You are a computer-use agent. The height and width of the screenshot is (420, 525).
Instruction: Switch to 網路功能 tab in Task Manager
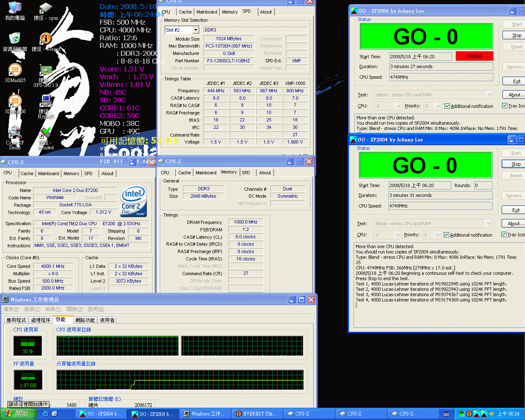(85, 320)
